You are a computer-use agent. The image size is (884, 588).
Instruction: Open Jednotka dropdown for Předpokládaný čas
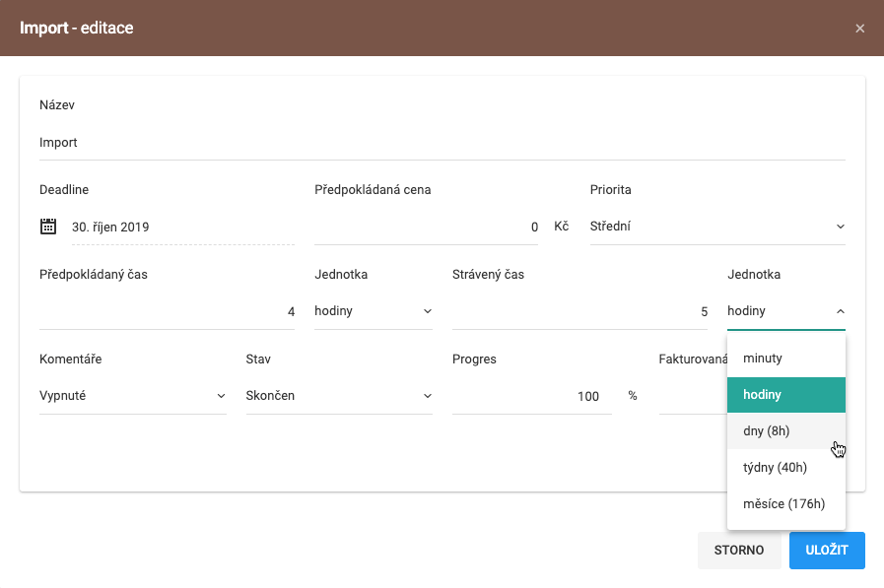point(373,311)
